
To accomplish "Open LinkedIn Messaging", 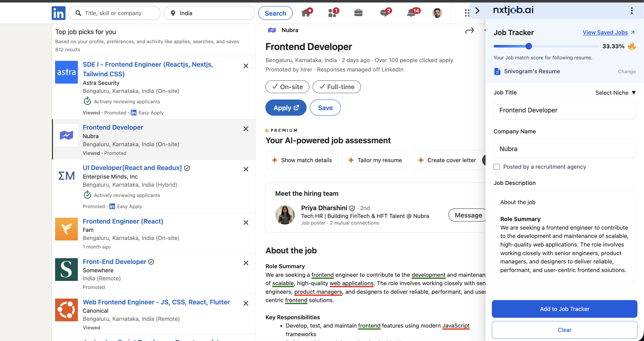I will point(385,13).
